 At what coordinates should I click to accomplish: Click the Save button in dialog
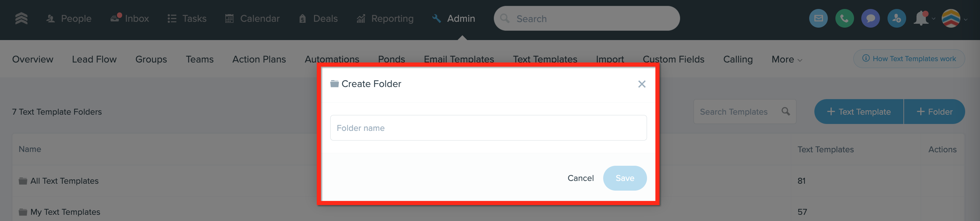(624, 178)
